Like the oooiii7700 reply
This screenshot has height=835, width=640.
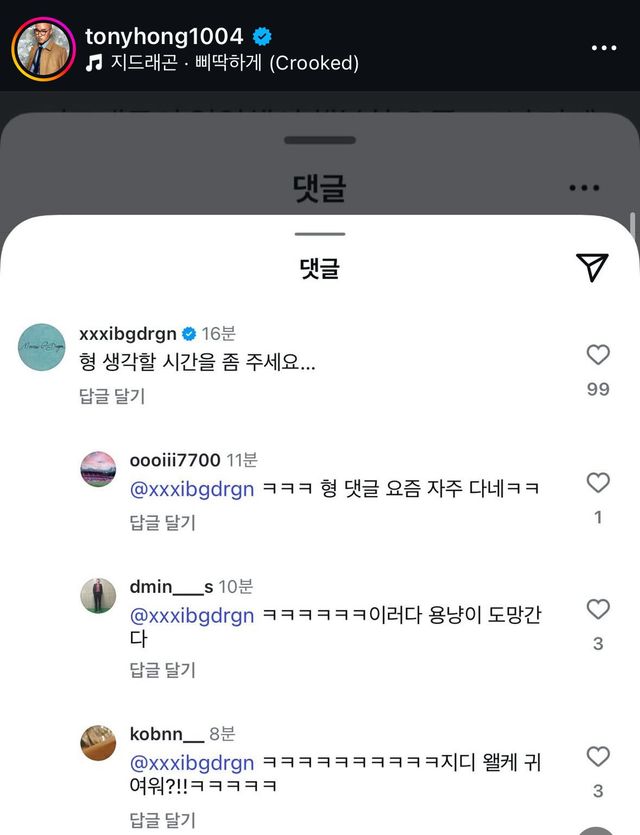[x=598, y=483]
